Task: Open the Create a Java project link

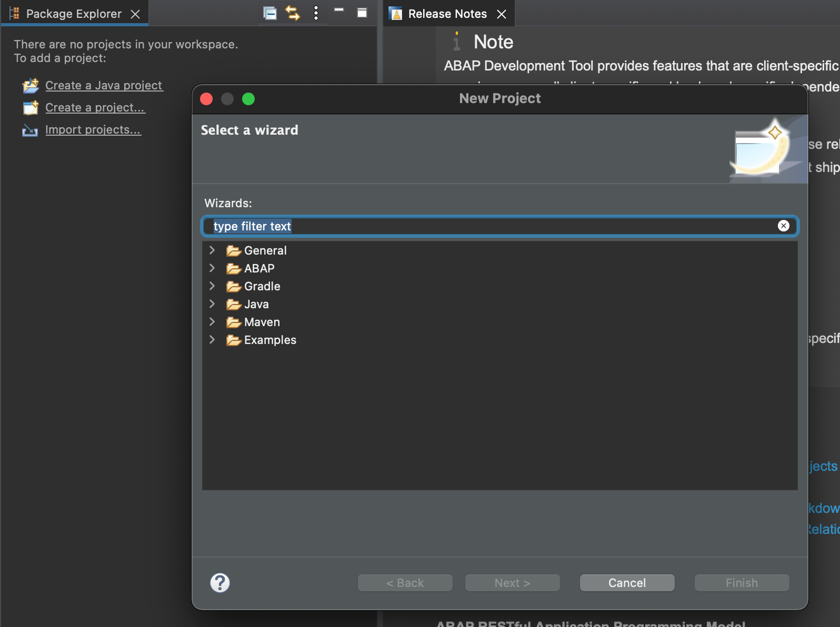Action: tap(104, 85)
